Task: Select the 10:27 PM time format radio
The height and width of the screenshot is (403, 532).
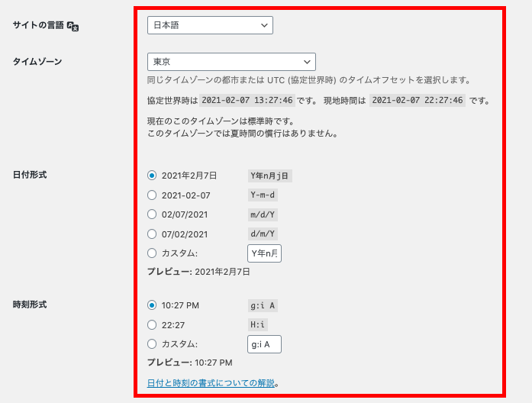Action: coord(152,305)
